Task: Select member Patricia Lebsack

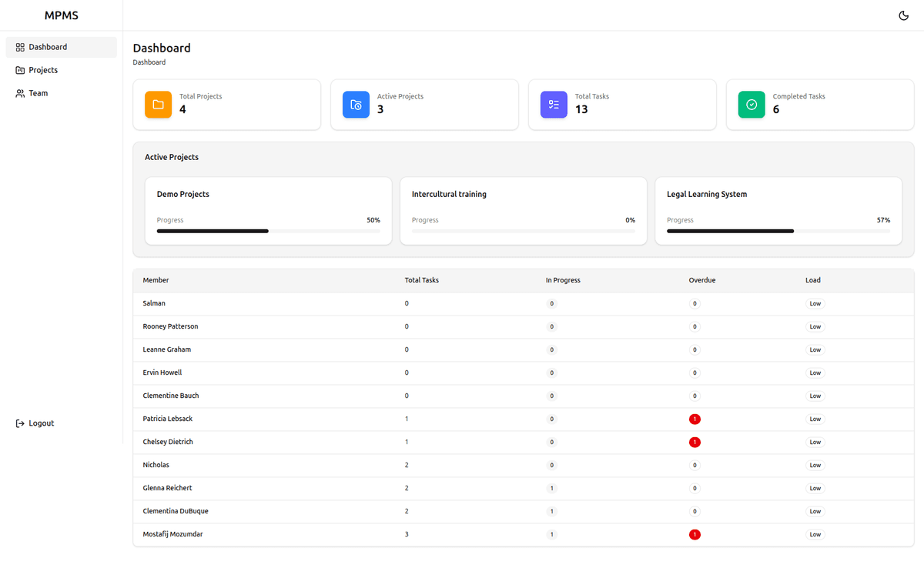Action: tap(168, 419)
